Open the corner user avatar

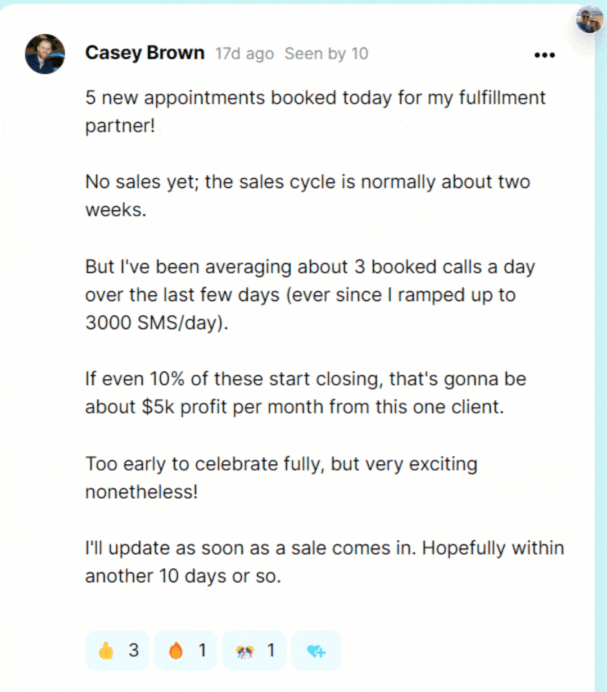coord(590,18)
